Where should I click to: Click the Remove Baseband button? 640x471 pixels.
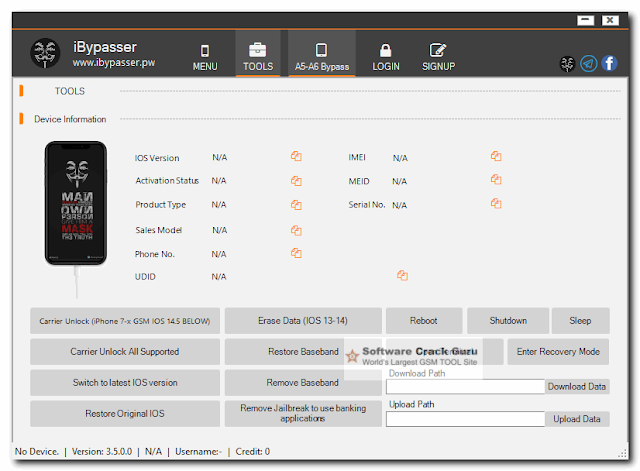303,382
